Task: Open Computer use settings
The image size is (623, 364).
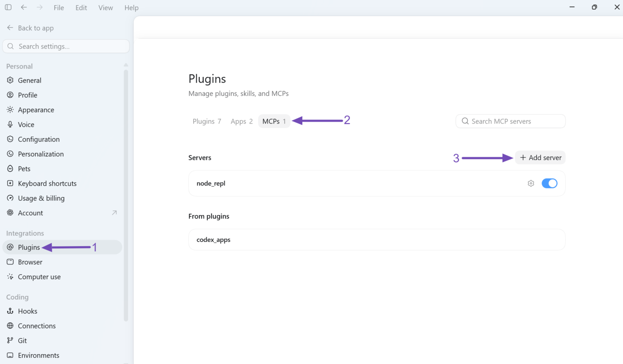Action: coord(62,277)
